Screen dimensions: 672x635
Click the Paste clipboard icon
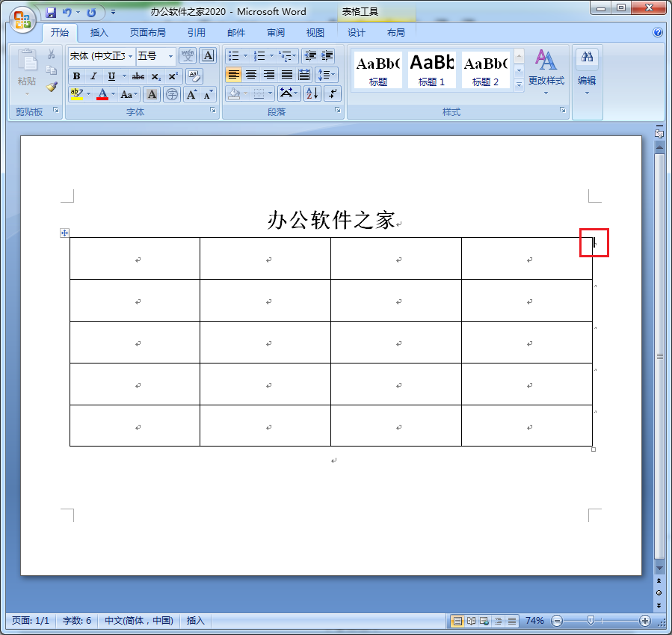click(27, 60)
